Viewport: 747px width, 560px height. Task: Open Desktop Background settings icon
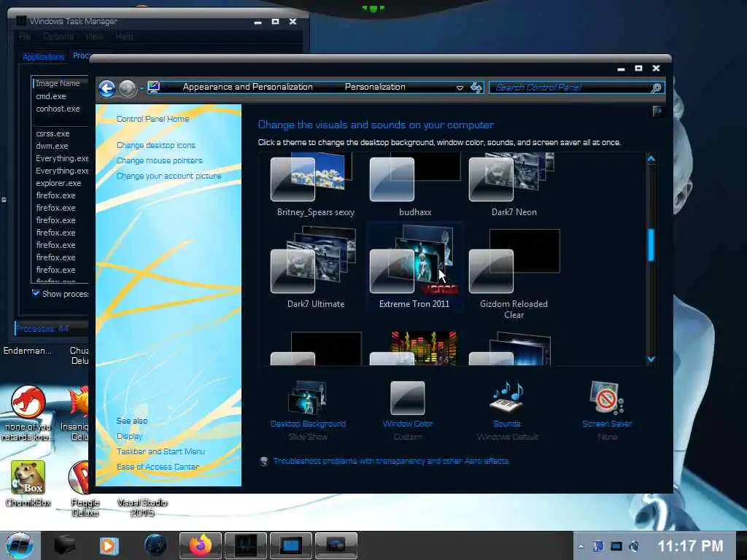click(308, 397)
